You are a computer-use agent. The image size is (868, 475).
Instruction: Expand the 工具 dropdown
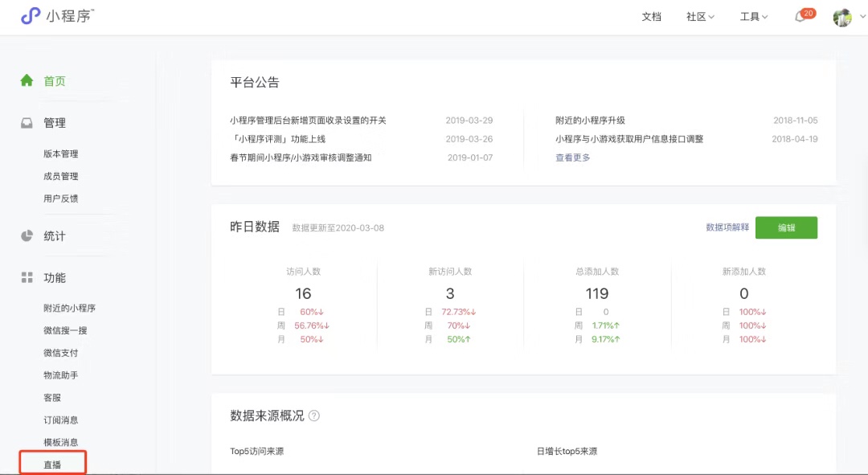[751, 16]
